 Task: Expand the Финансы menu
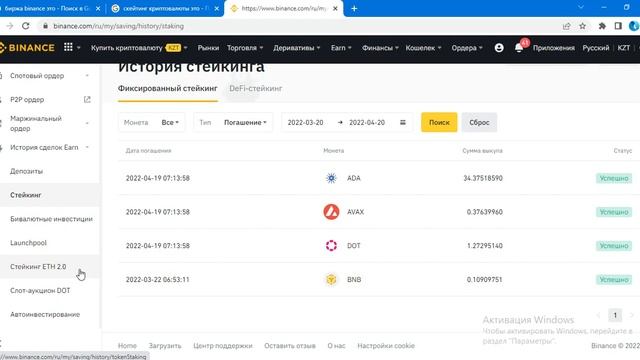(380, 48)
